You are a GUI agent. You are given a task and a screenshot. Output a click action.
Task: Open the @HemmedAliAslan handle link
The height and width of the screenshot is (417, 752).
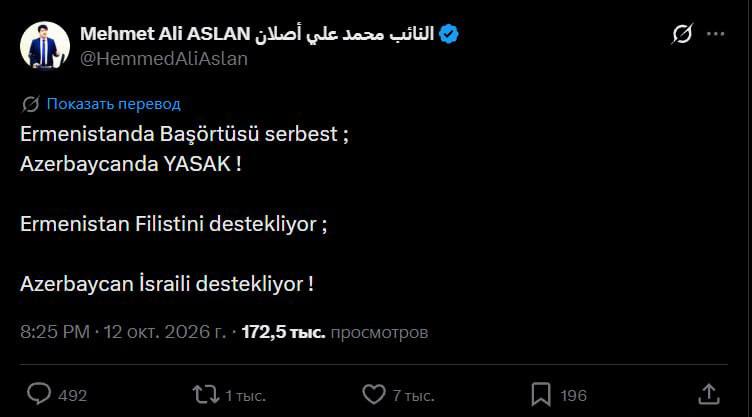click(164, 59)
